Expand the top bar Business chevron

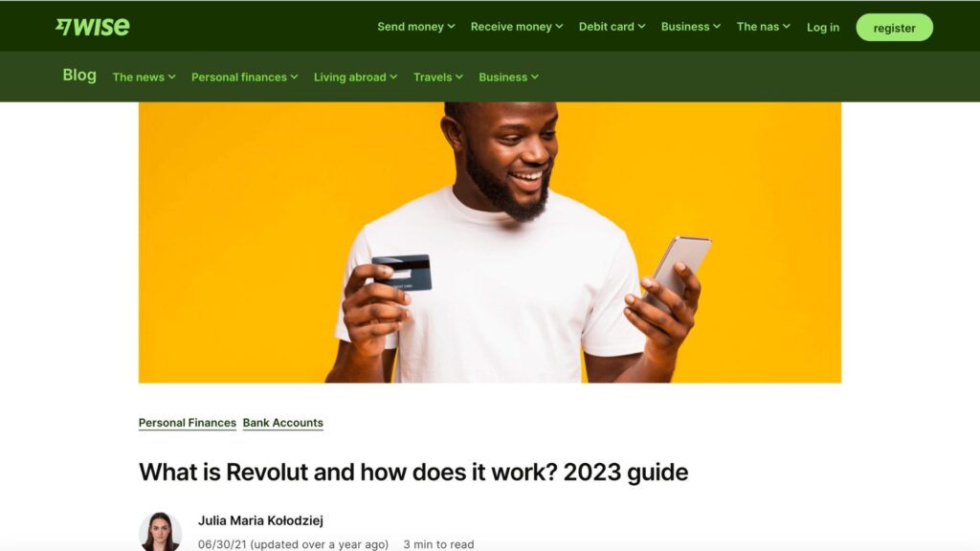(x=717, y=26)
